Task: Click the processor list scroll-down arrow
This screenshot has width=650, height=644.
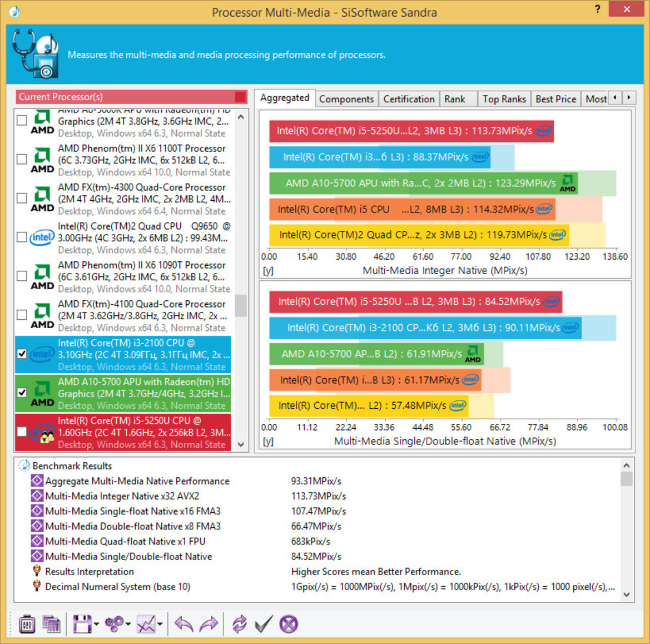Action: (x=241, y=444)
